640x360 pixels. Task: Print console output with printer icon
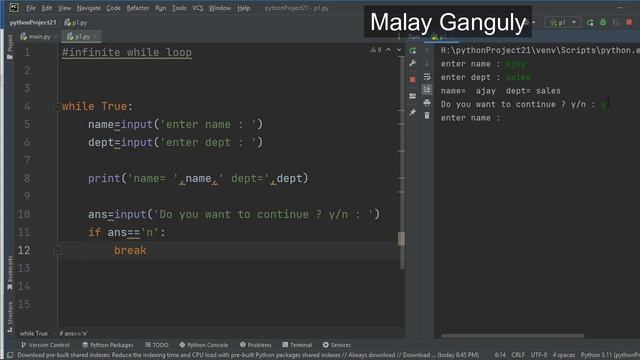427,102
